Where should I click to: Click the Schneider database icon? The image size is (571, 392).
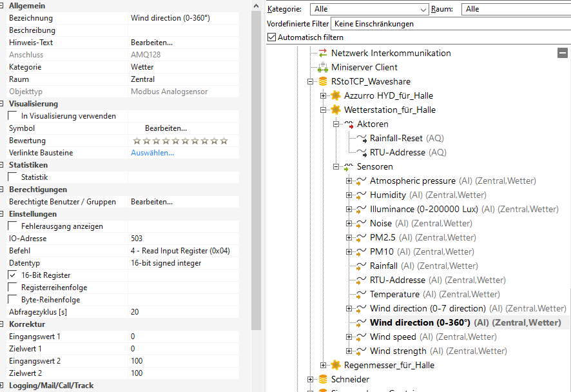[323, 379]
